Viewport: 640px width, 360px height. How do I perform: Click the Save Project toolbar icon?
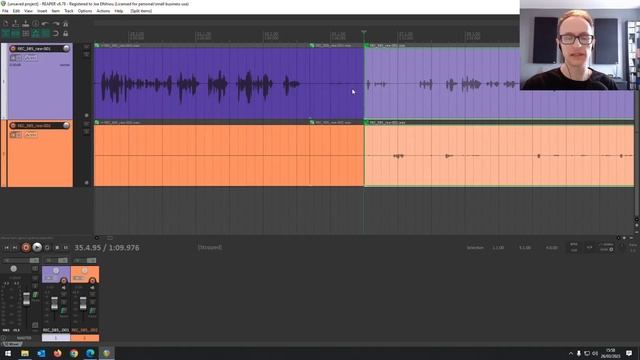[x=26, y=24]
